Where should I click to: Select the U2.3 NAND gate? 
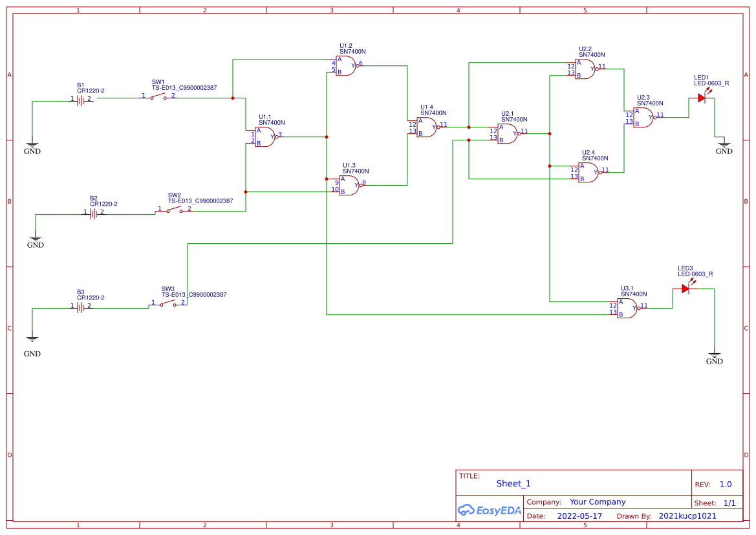point(643,117)
